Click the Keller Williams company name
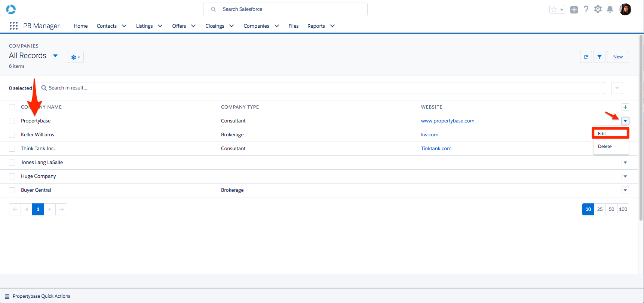Screen dimensions: 644x303 coord(37,135)
